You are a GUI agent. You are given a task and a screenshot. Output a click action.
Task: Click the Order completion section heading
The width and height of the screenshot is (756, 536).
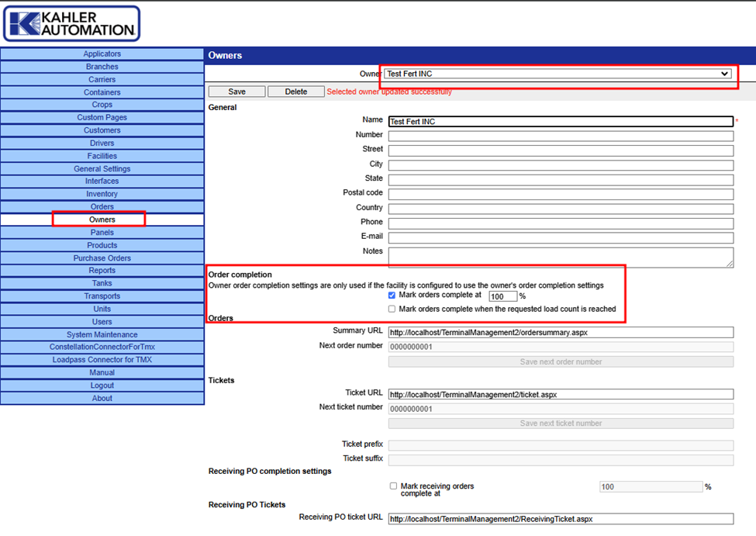click(x=240, y=275)
